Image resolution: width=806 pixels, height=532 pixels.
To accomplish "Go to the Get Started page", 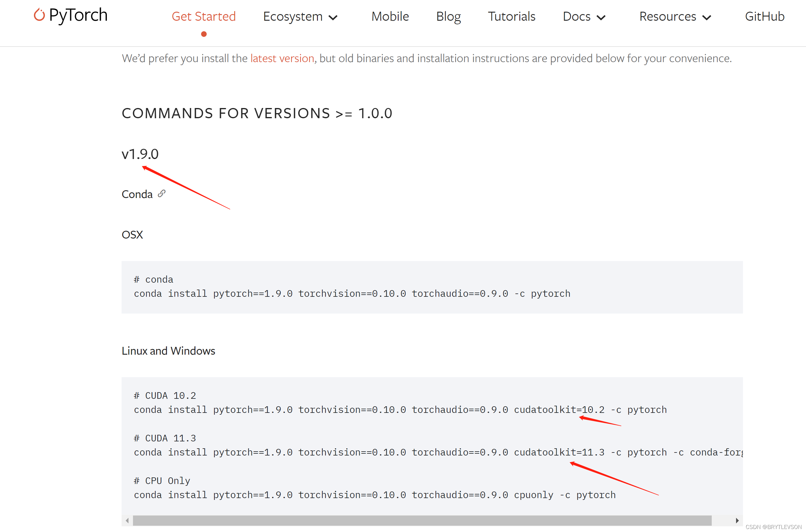I will (204, 17).
